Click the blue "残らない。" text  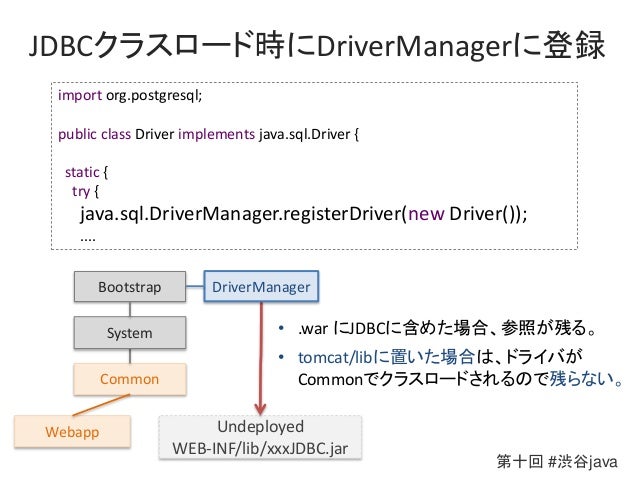click(586, 379)
